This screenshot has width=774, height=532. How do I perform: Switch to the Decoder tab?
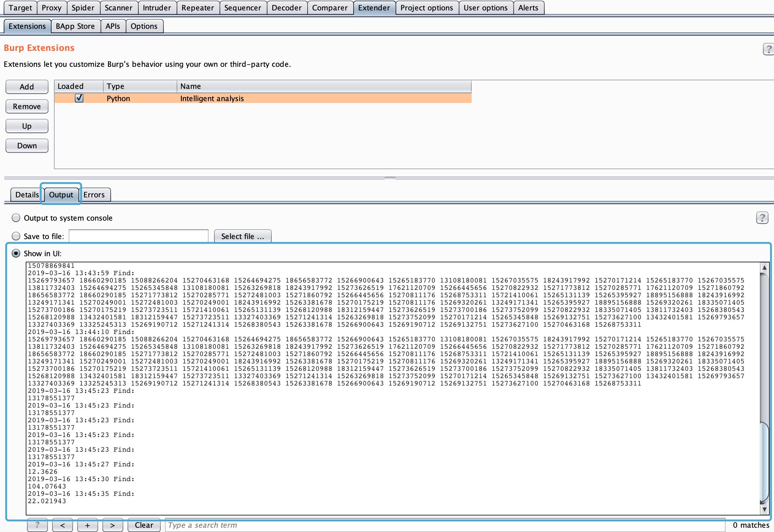(287, 8)
